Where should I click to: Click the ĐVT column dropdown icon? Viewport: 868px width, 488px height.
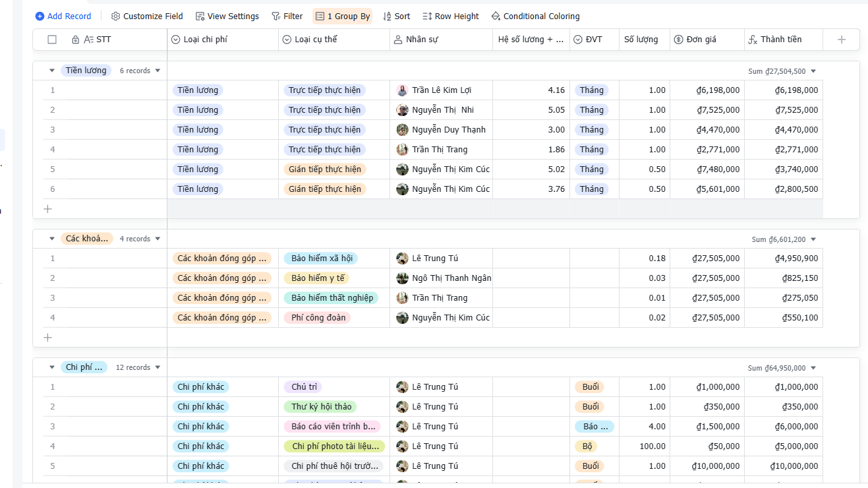578,40
